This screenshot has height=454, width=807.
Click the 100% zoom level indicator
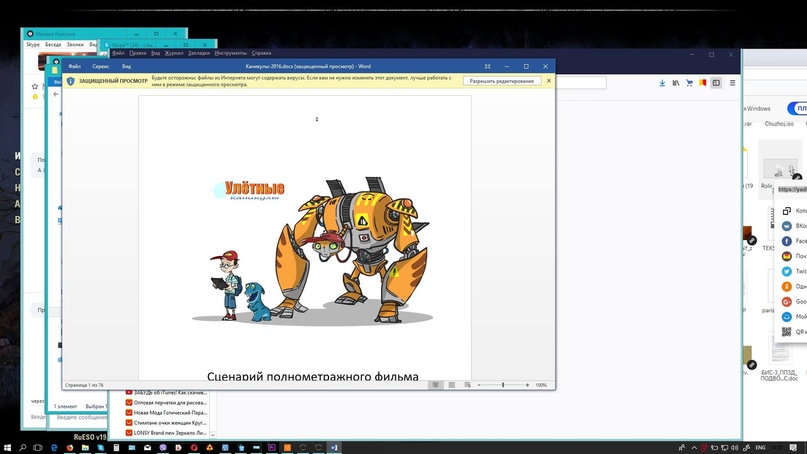pos(542,385)
